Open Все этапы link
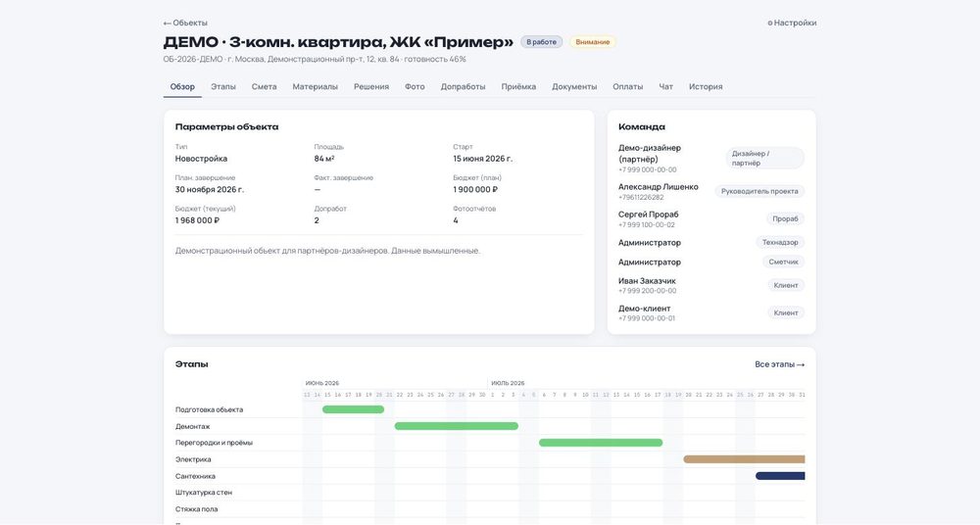 (779, 364)
